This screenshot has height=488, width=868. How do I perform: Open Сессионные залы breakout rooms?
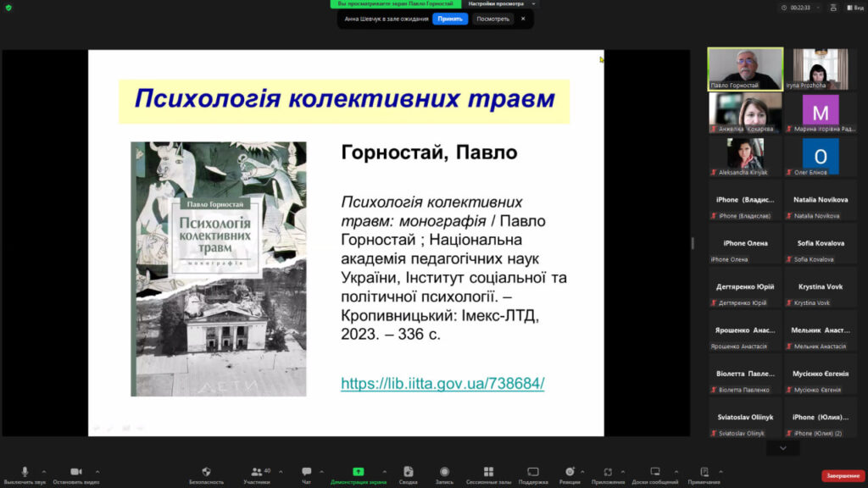coord(488,473)
